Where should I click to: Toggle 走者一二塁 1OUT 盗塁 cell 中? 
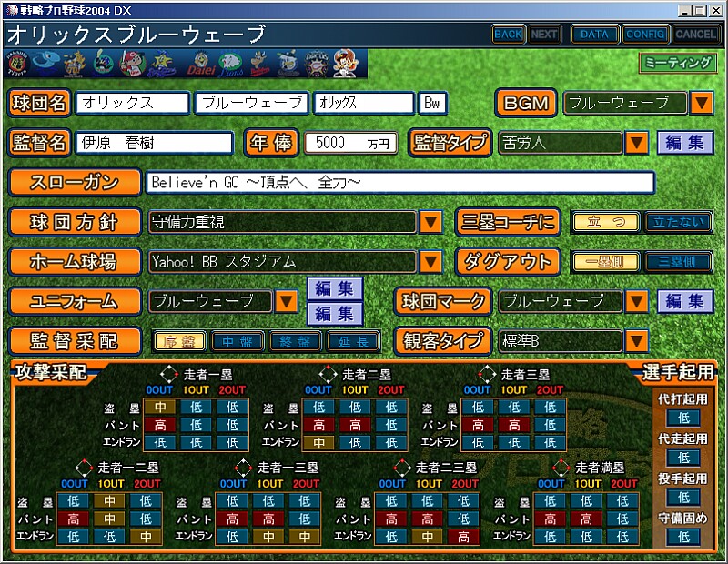point(109,501)
